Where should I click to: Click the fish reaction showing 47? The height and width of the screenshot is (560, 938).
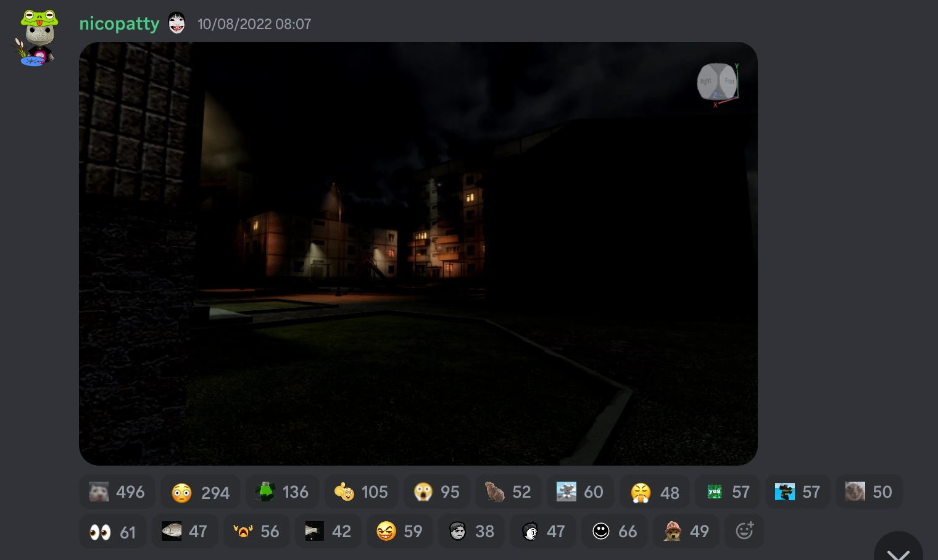(185, 531)
